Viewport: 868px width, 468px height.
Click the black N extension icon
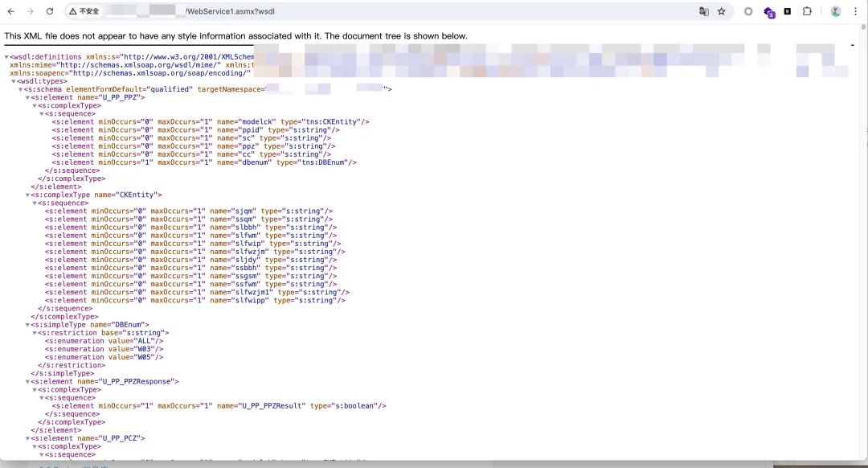[788, 12]
